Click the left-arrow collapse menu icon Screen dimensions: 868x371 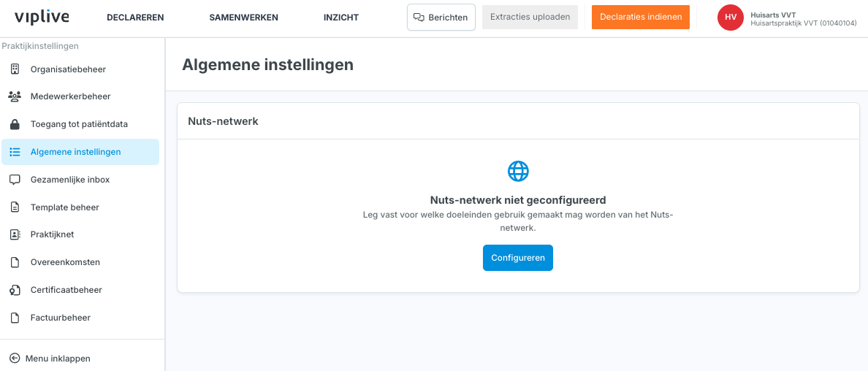tap(15, 359)
